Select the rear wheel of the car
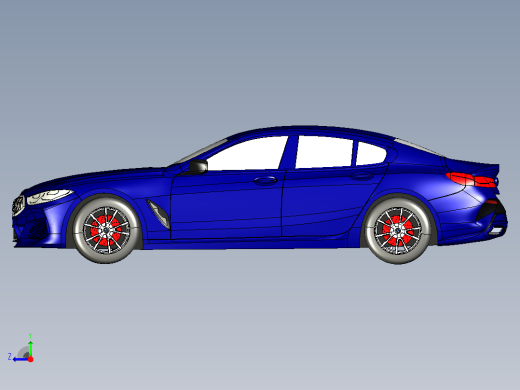 397,230
